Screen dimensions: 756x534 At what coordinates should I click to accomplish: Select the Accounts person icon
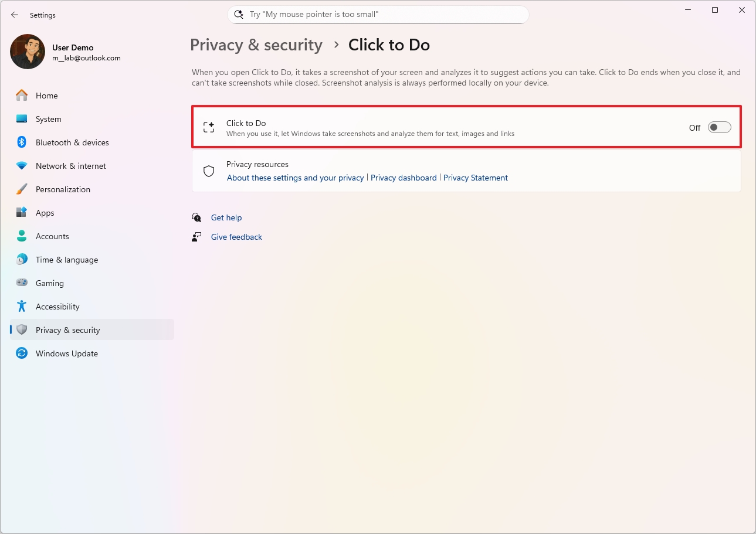click(22, 236)
